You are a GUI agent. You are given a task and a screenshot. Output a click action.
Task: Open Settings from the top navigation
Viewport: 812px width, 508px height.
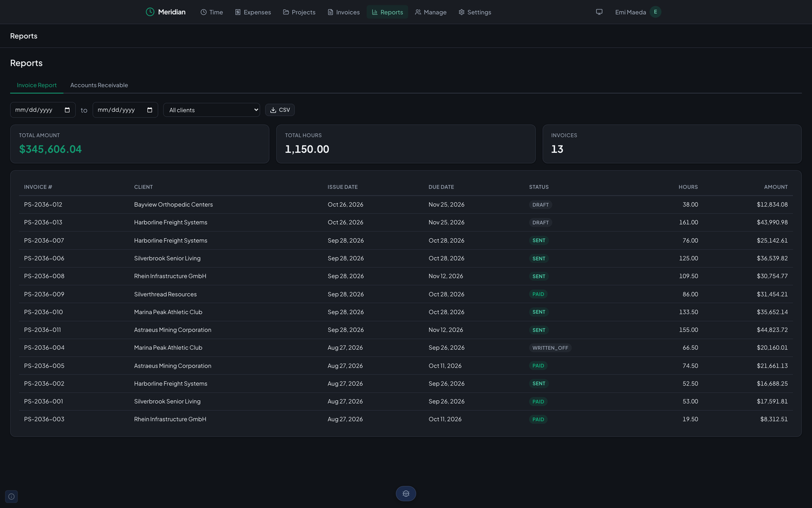tap(475, 12)
